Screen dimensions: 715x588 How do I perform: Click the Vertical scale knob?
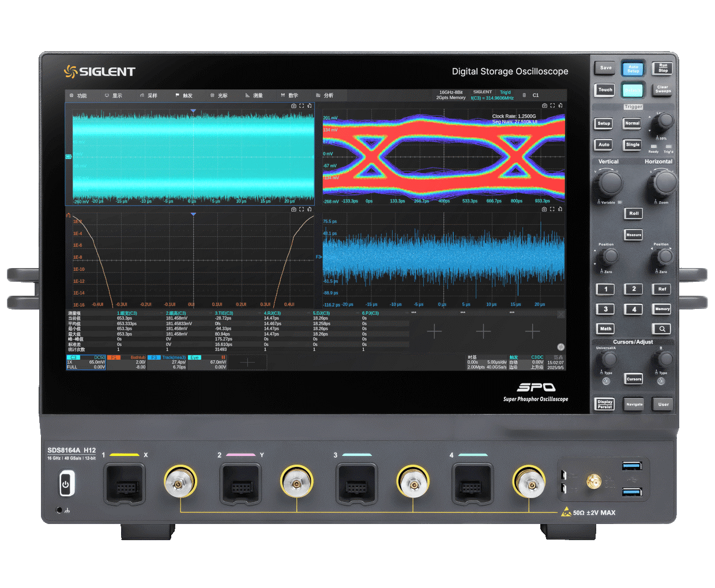pos(610,183)
